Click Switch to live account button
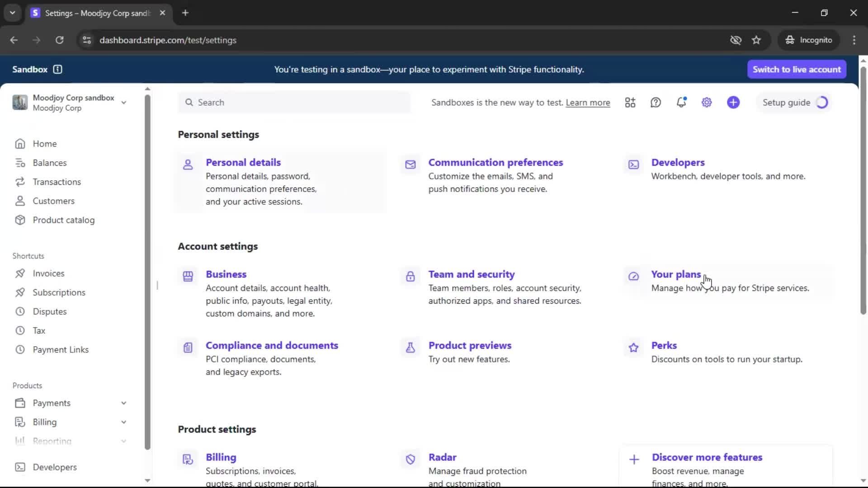Viewport: 868px width, 488px height. [x=797, y=69]
